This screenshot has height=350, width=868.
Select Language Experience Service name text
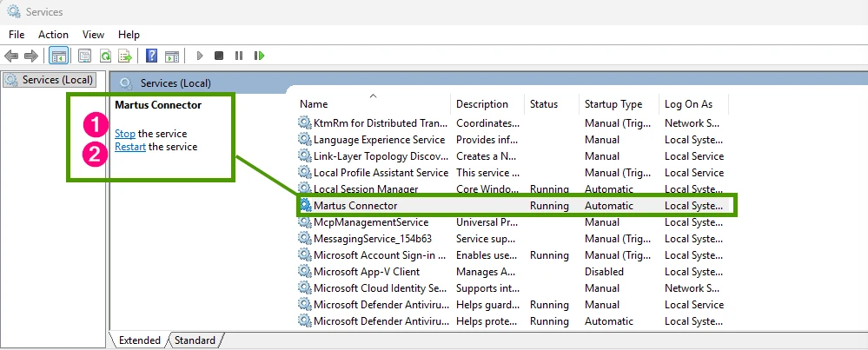[379, 140]
